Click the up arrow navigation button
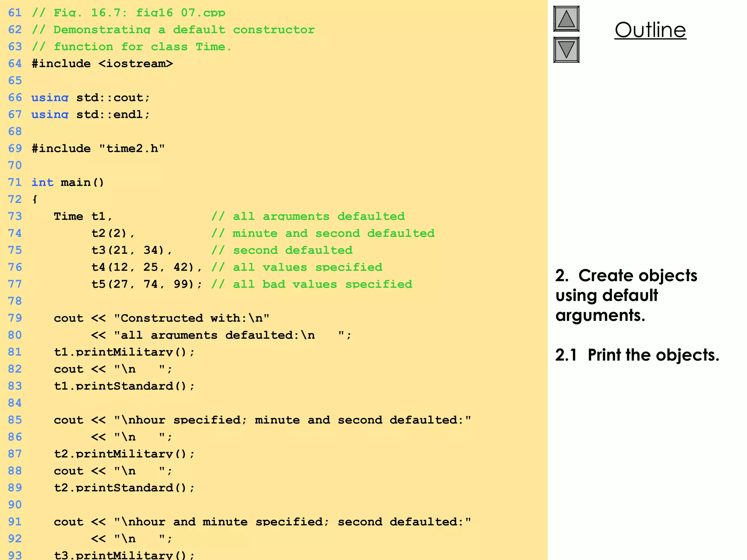The image size is (747, 560). [566, 19]
